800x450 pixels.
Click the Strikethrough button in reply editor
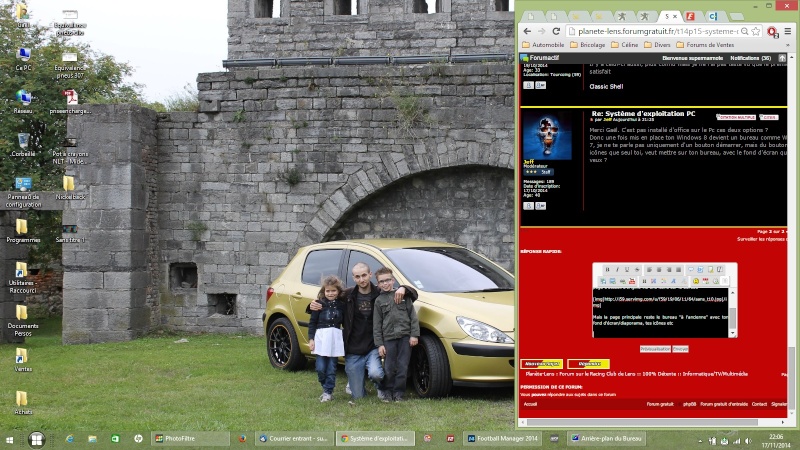[636, 269]
